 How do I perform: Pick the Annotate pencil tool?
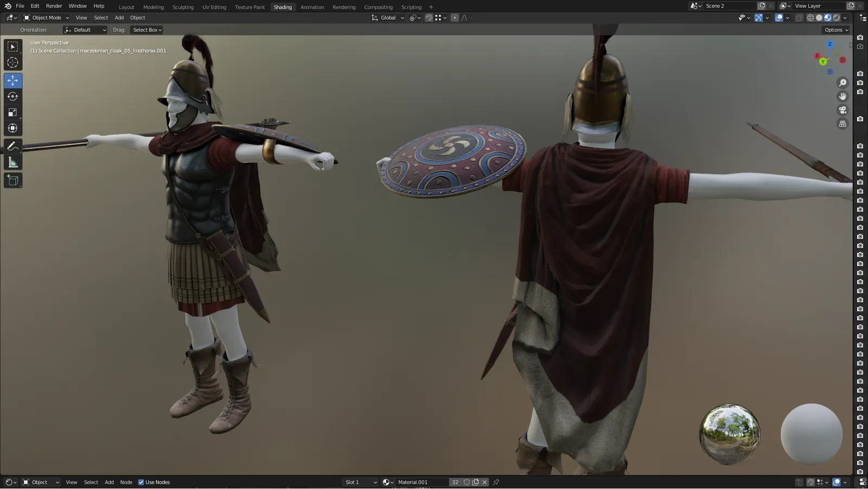(x=12, y=146)
